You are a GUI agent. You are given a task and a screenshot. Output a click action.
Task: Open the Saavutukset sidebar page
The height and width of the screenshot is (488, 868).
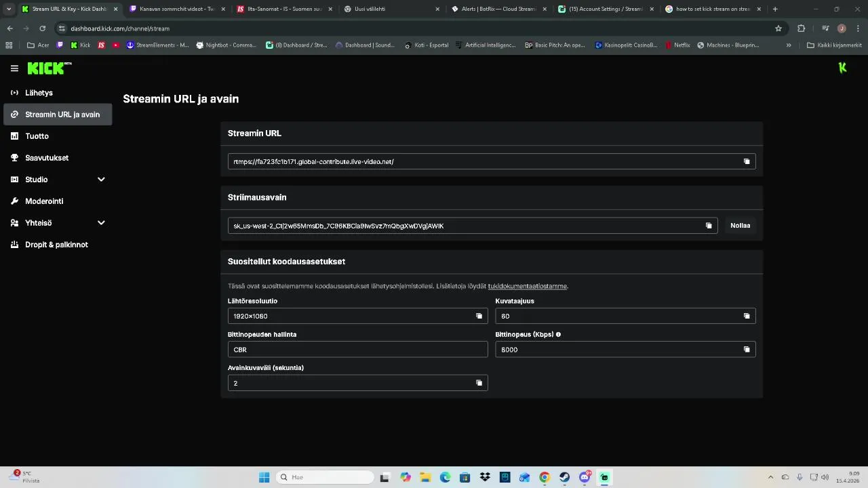point(58,158)
